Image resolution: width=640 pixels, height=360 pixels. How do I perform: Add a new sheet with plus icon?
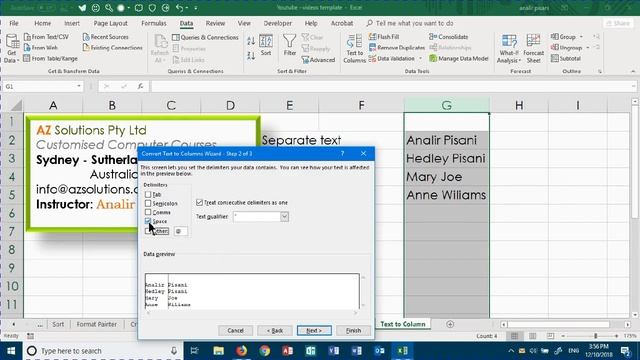(x=450, y=324)
